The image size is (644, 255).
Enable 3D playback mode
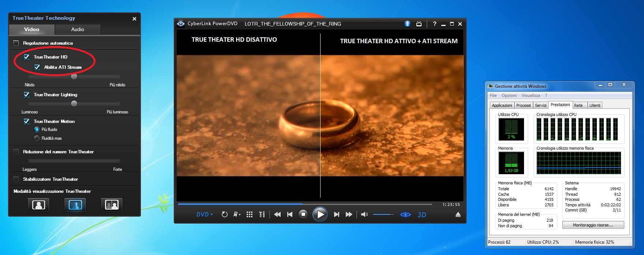tap(422, 215)
